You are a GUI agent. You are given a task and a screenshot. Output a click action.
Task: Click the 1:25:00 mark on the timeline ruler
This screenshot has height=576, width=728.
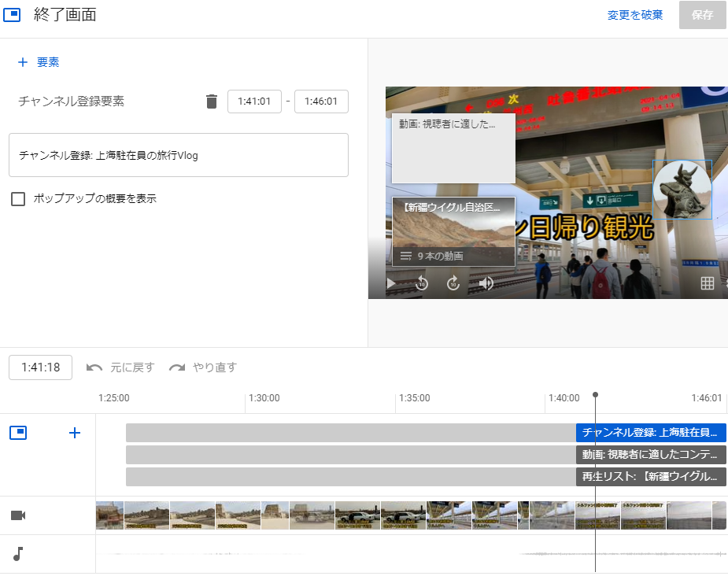tap(114, 398)
